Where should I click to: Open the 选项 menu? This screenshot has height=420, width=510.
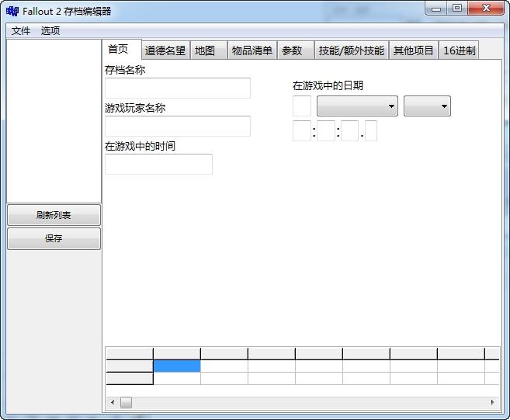(x=50, y=31)
